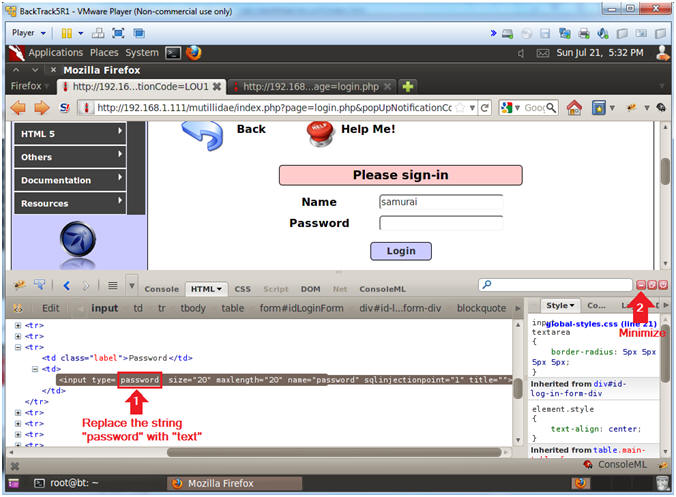The height and width of the screenshot is (497, 676).
Task: Click the horizontal scrollbar of the HTML panel
Action: (x=334, y=452)
